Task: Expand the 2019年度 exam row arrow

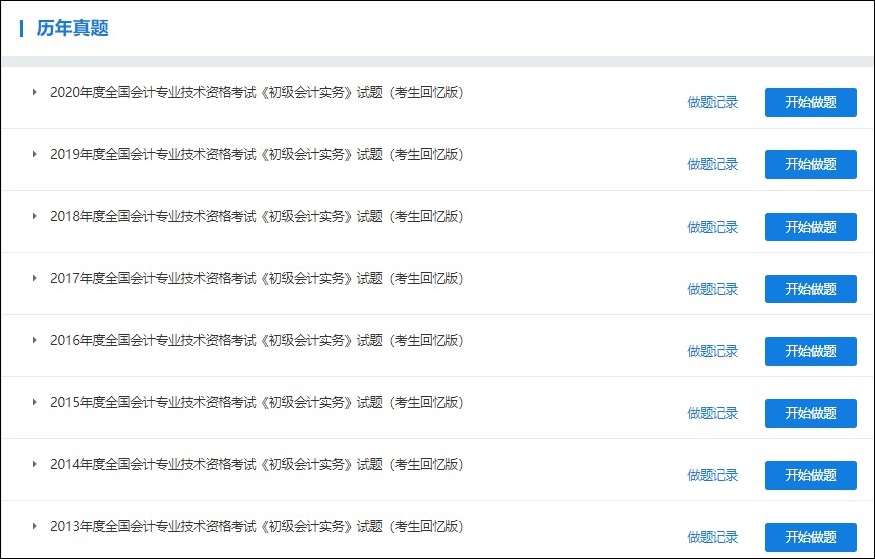Action: (x=35, y=154)
